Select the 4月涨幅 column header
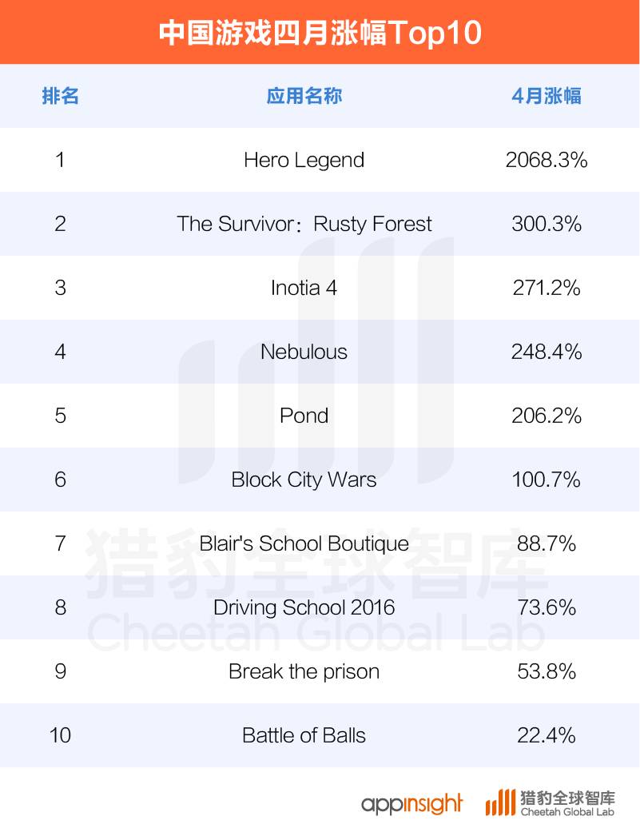This screenshot has width=640, height=840. (x=547, y=97)
